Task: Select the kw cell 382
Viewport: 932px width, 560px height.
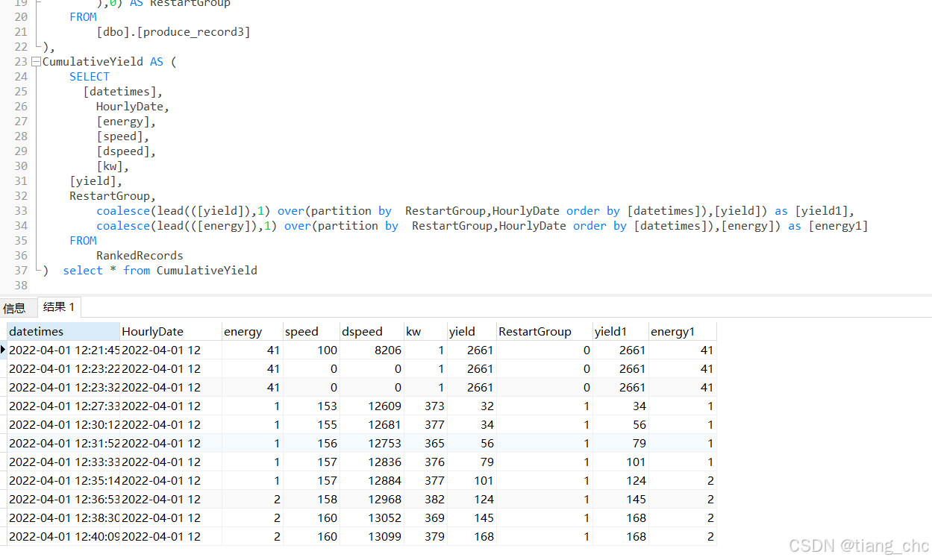Action: coord(425,499)
